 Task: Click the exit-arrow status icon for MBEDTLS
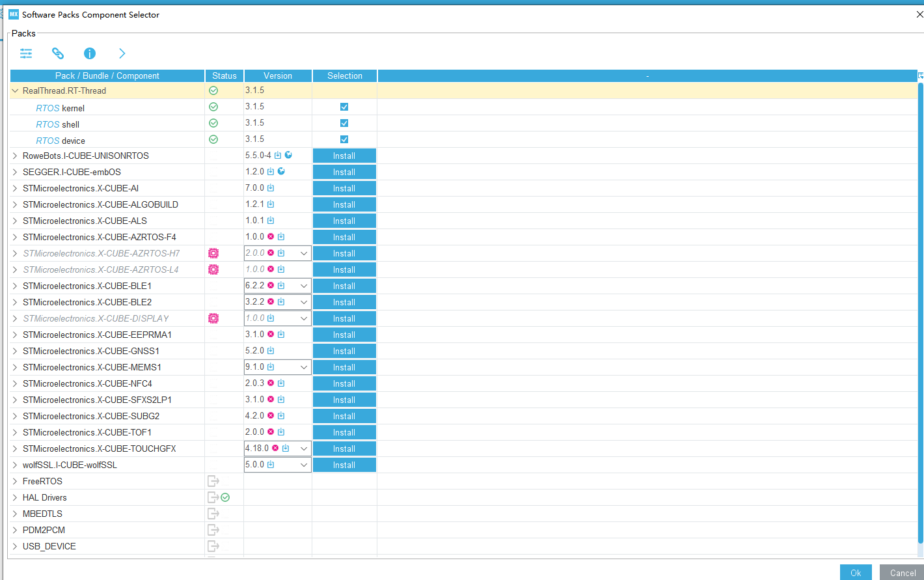213,514
